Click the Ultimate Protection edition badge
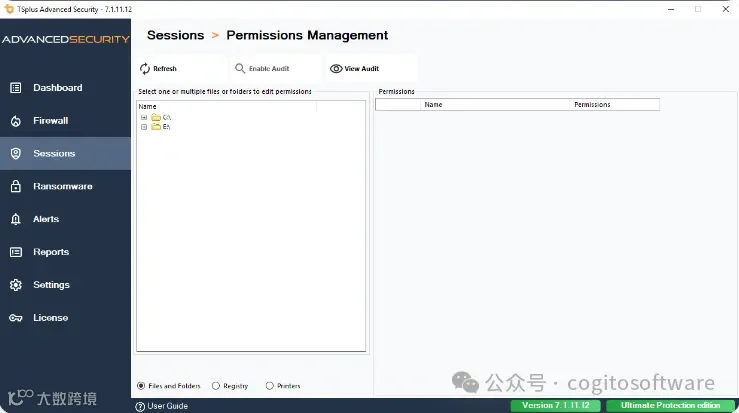 tap(671, 405)
